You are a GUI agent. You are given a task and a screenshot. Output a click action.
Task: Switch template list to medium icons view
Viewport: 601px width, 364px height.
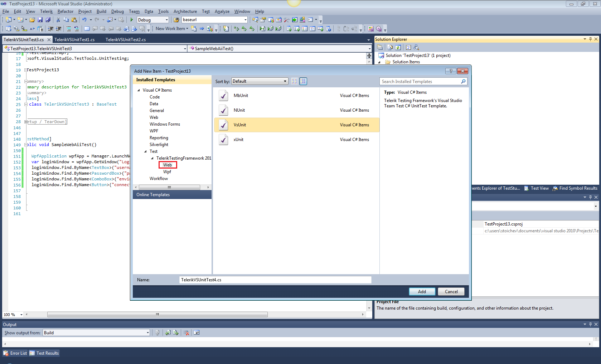pos(303,81)
